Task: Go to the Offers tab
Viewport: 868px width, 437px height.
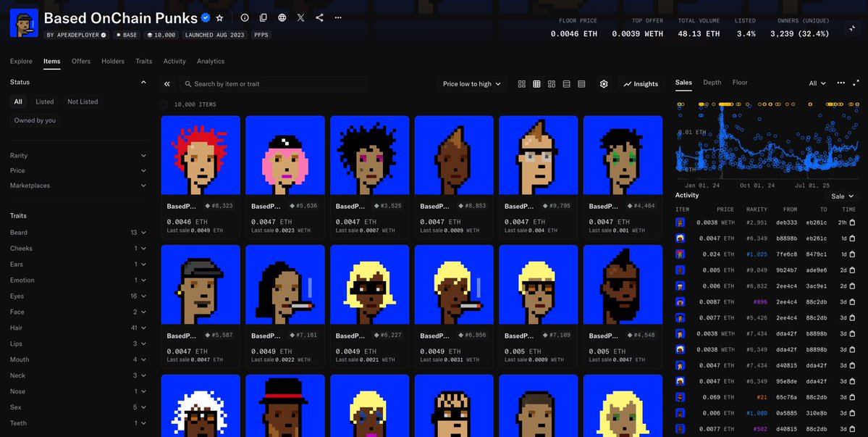Action: 81,62
